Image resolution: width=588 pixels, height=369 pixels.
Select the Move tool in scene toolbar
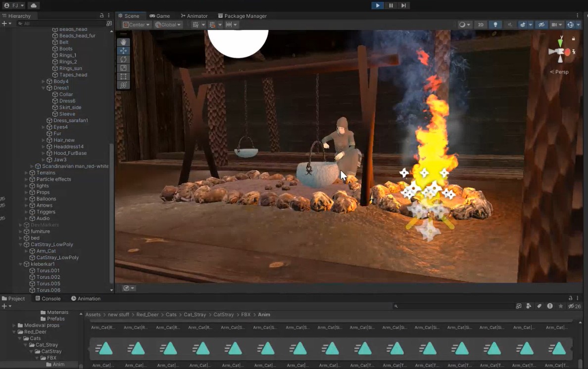pos(123,51)
